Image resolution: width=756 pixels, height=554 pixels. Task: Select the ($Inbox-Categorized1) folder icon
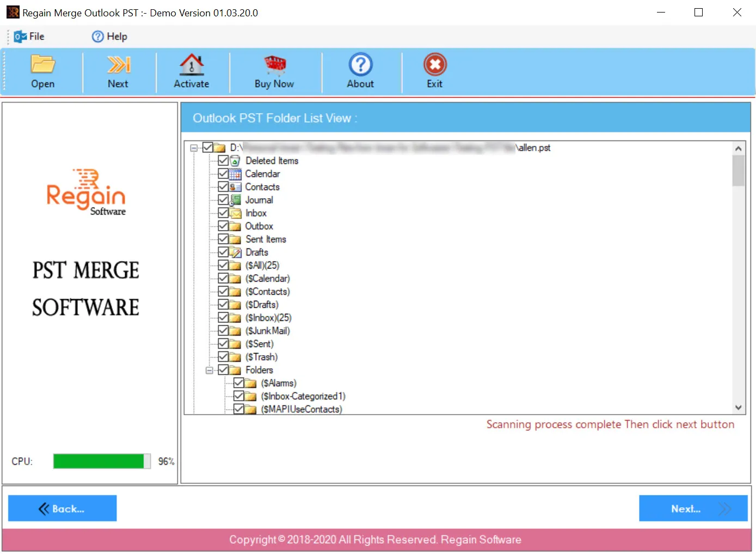tap(250, 396)
